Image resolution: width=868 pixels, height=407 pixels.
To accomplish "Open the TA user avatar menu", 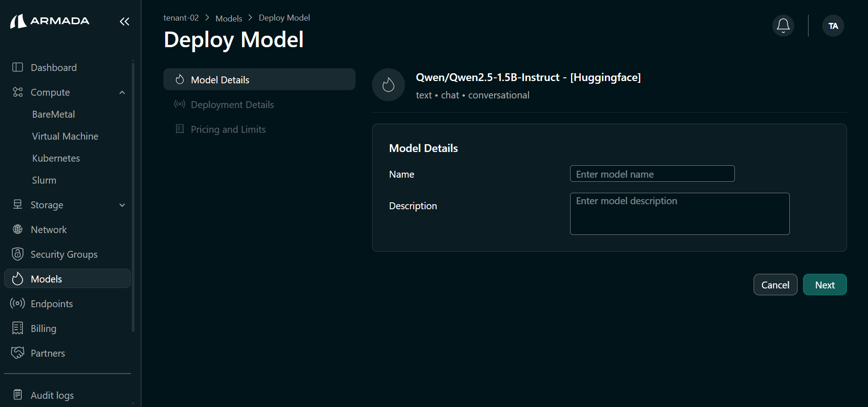I will click(833, 26).
